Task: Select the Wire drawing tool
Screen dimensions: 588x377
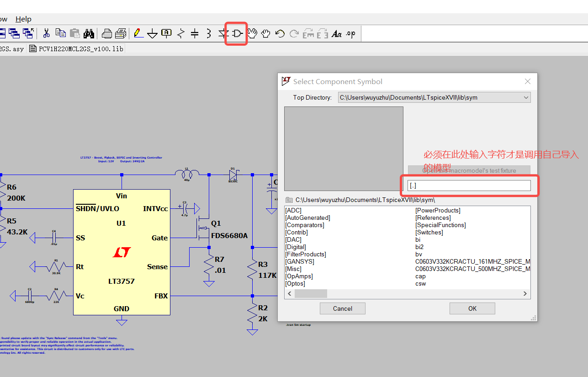Action: click(x=138, y=33)
